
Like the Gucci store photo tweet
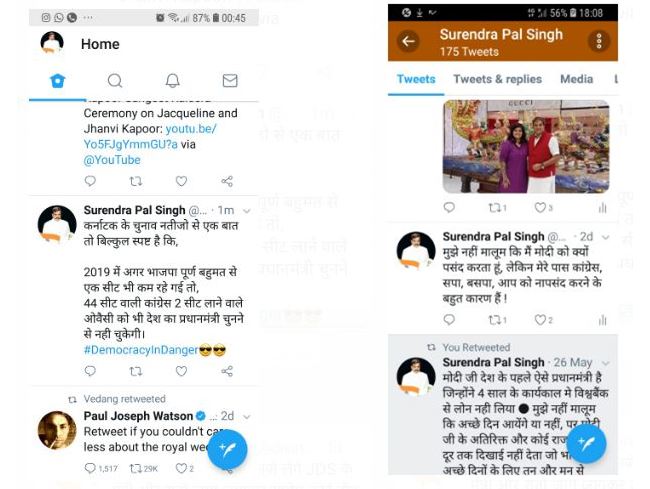tap(540, 208)
